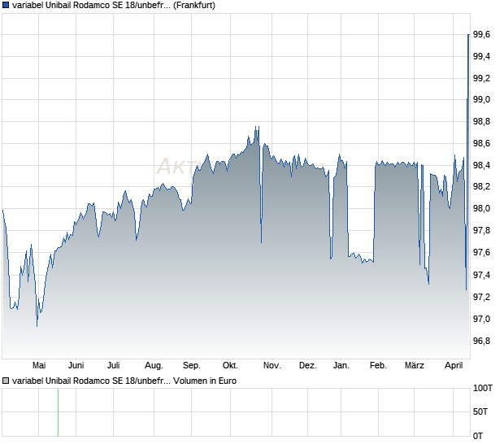
Task: Click the 98,4 price axis value
Action: click(x=482, y=166)
